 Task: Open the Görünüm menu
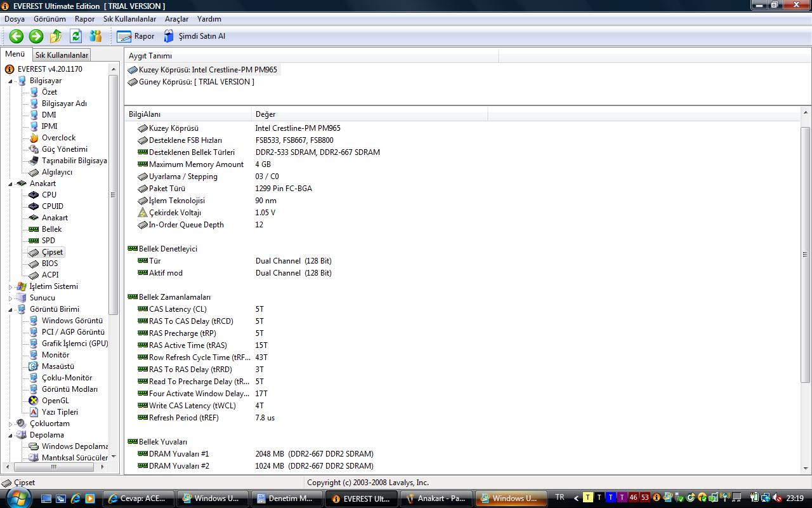(x=49, y=19)
